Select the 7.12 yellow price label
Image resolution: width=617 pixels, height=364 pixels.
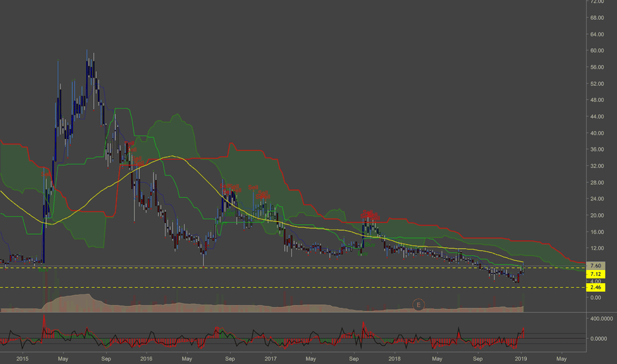pyautogui.click(x=595, y=274)
